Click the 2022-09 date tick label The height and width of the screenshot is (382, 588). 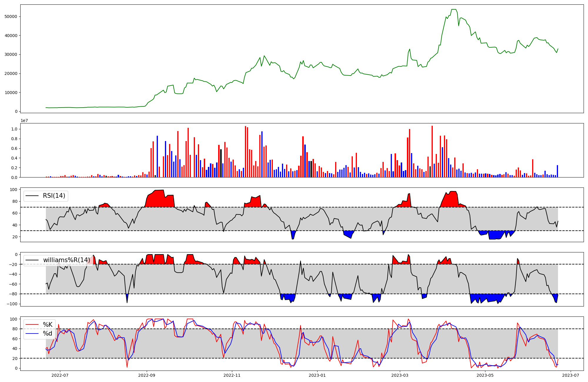[x=147, y=375]
